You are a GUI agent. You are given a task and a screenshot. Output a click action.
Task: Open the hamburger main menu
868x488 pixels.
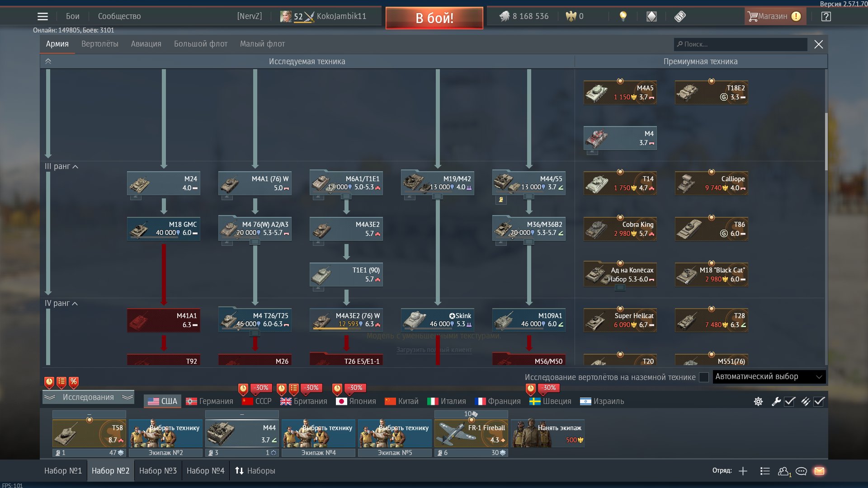pos(42,17)
